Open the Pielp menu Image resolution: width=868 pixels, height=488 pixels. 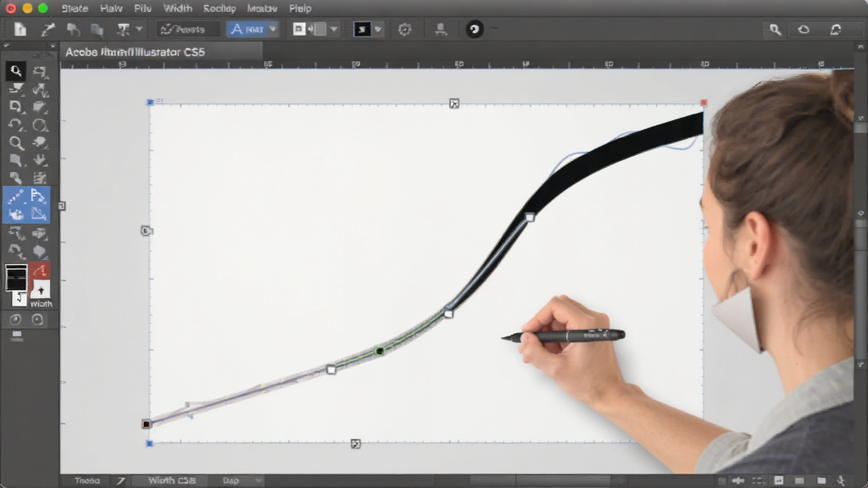[x=300, y=8]
